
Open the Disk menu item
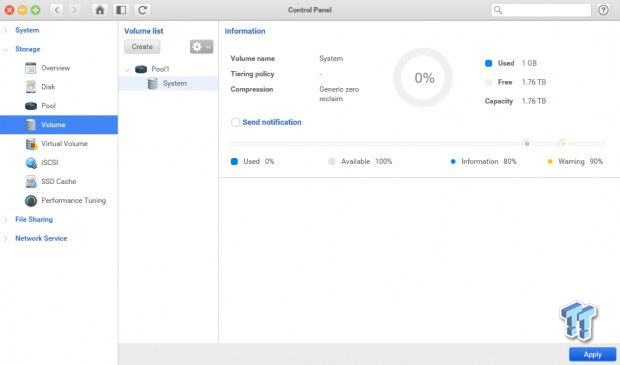48,87
